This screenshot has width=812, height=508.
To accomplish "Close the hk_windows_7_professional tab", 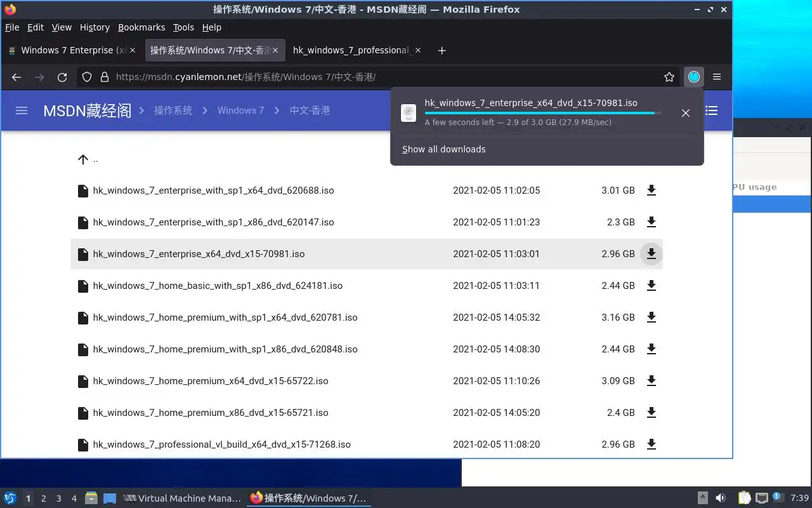I will click(418, 50).
